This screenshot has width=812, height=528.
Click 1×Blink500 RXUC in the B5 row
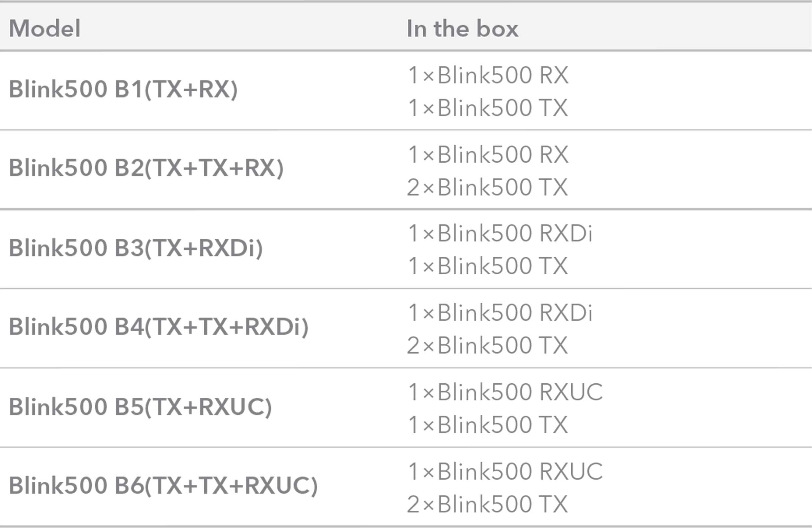click(506, 392)
